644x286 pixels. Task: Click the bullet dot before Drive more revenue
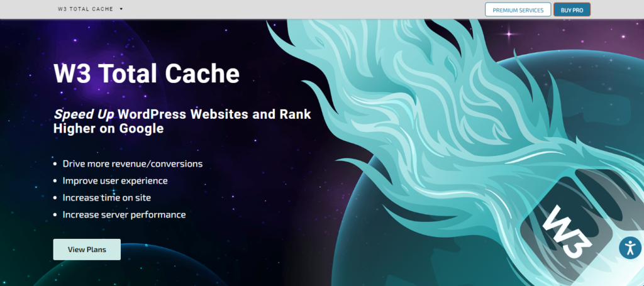pyautogui.click(x=55, y=164)
